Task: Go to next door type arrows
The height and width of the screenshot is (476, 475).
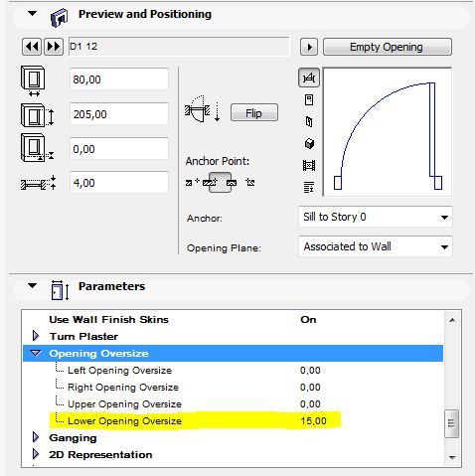Action: [x=54, y=47]
